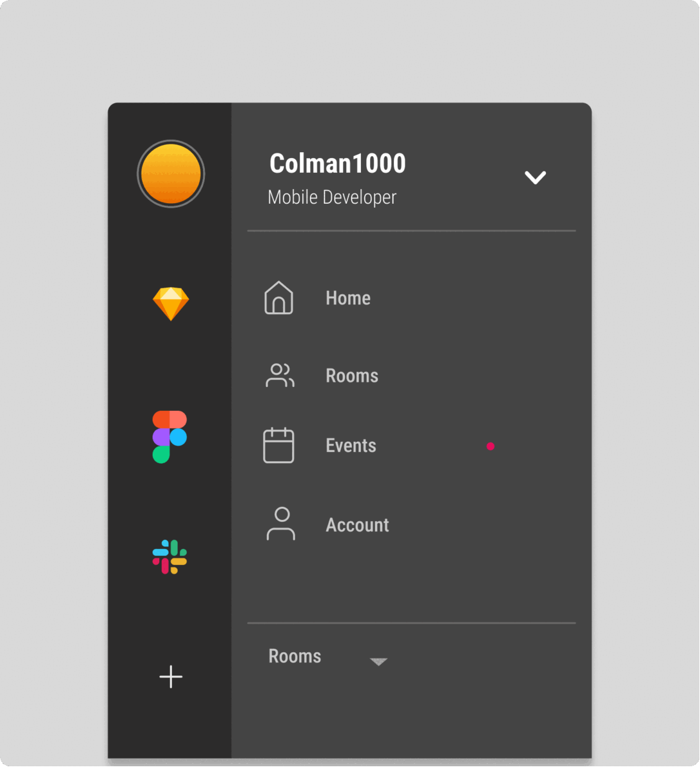700x774 pixels.
Task: Add a new workspace with plus icon
Action: (171, 677)
